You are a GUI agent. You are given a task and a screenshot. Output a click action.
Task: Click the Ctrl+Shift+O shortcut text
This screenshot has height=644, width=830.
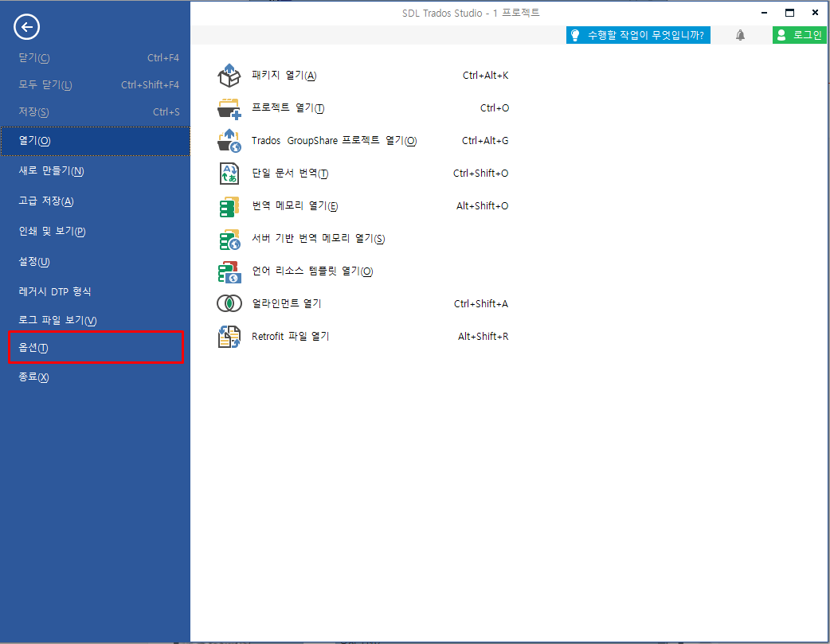point(480,174)
